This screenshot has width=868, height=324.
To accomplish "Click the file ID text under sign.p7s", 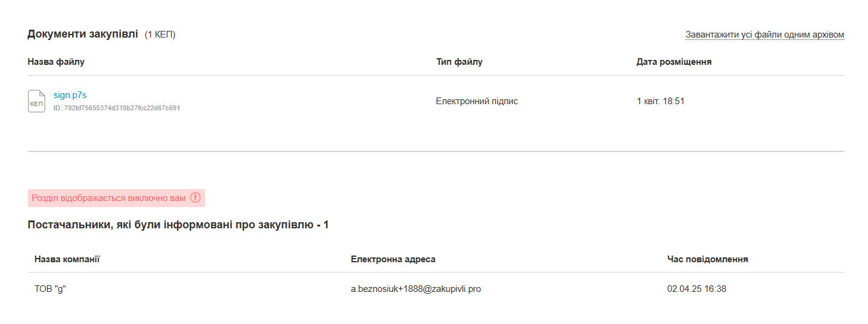I will (117, 108).
